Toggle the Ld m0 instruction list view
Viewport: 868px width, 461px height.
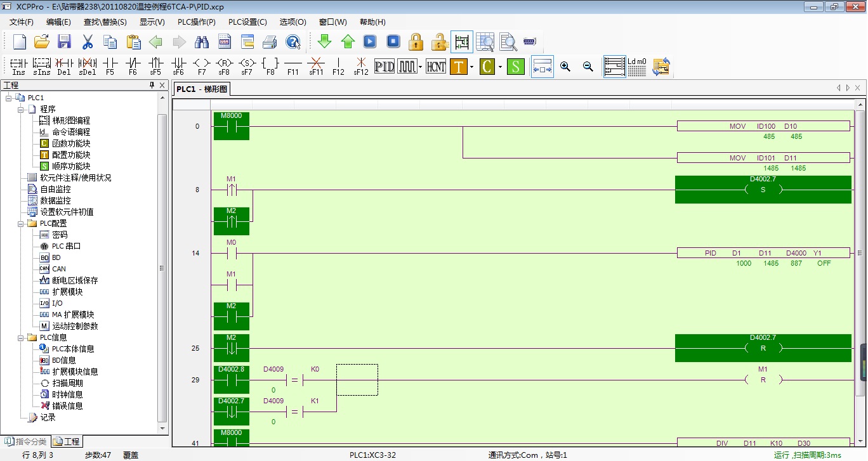(636, 67)
